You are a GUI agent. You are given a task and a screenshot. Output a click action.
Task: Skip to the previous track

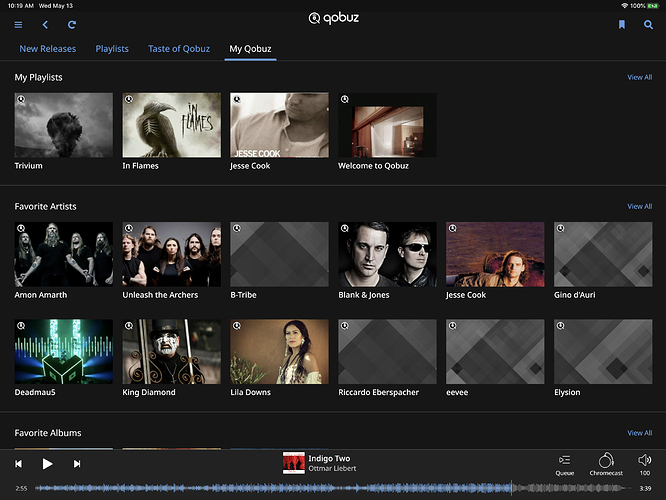[x=19, y=463]
